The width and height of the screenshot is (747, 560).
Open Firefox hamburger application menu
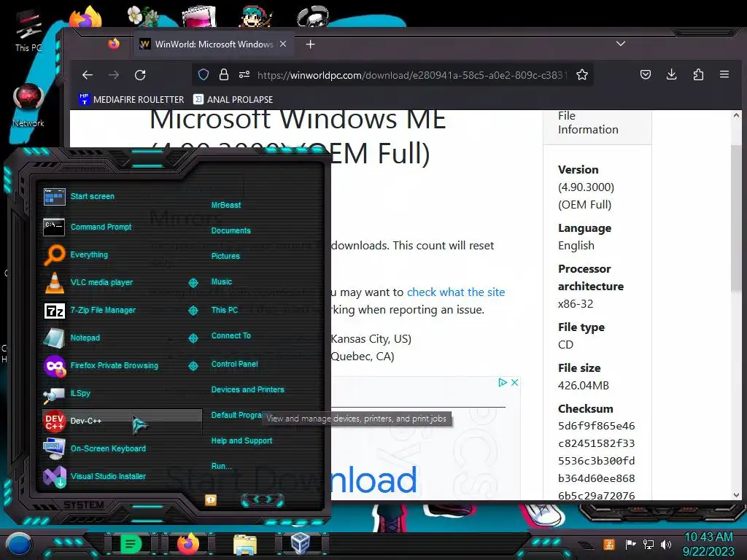click(724, 75)
